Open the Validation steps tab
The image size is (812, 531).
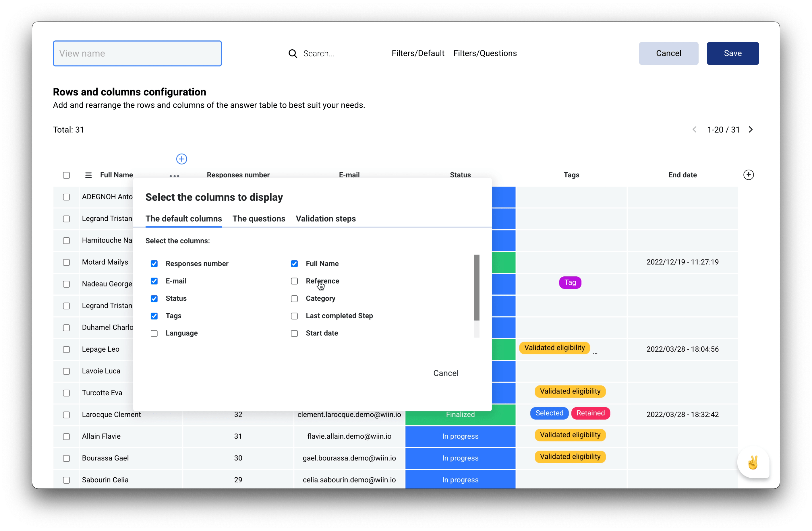click(326, 219)
